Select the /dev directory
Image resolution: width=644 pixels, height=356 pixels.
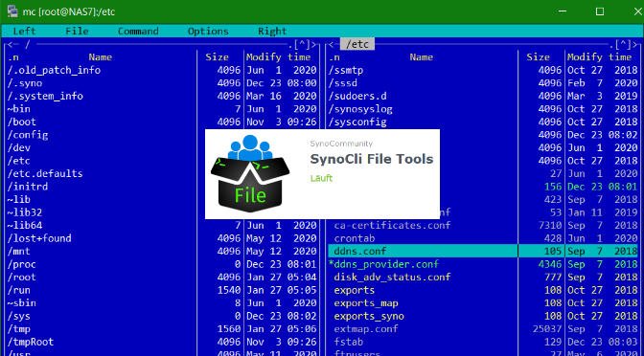coord(18,147)
